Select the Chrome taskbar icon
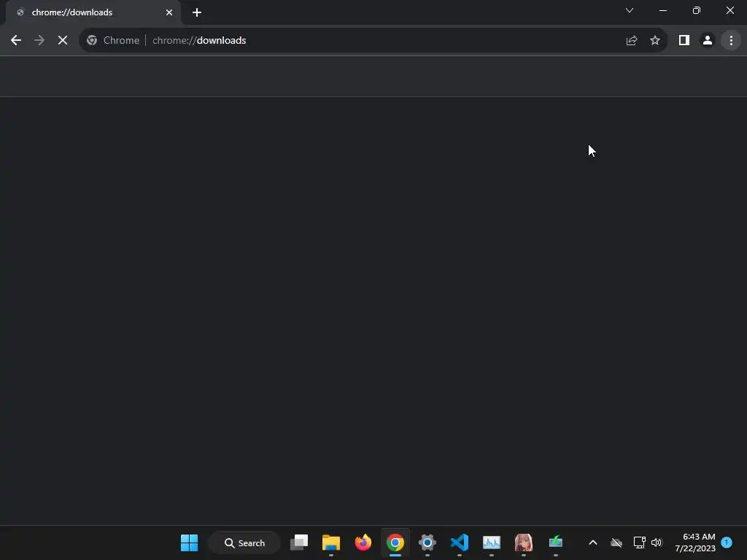The width and height of the screenshot is (747, 560). pyautogui.click(x=395, y=542)
